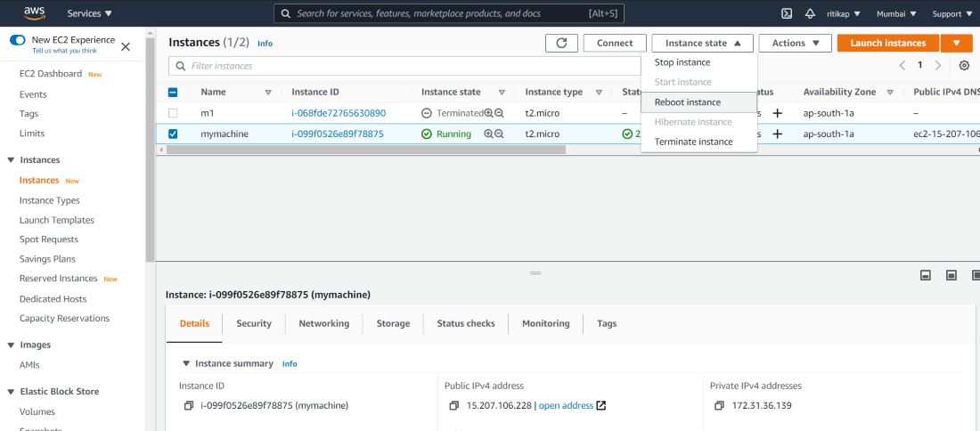This screenshot has width=980, height=431.
Task: Open table preferences gear icon
Action: (964, 66)
